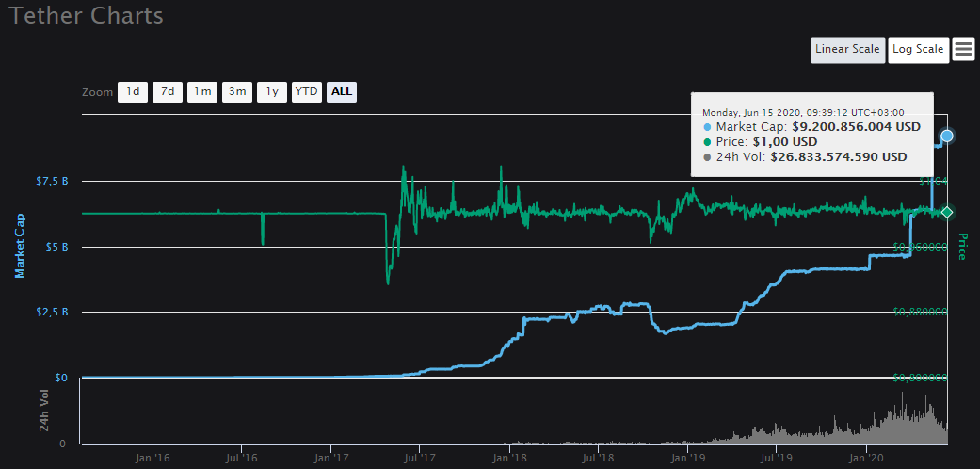The image size is (980, 469).
Task: Click the Jan '18 date label
Action: point(510,457)
